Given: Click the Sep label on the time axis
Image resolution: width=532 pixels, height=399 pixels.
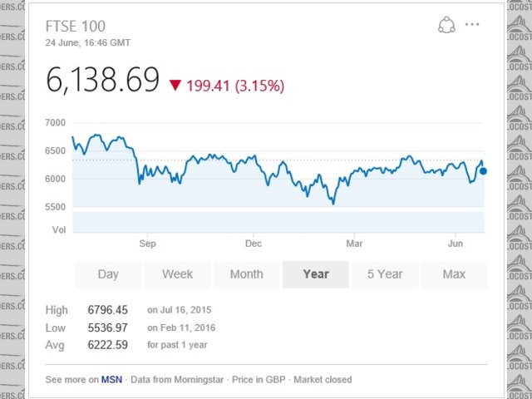Looking at the screenshot, I should coord(147,244).
